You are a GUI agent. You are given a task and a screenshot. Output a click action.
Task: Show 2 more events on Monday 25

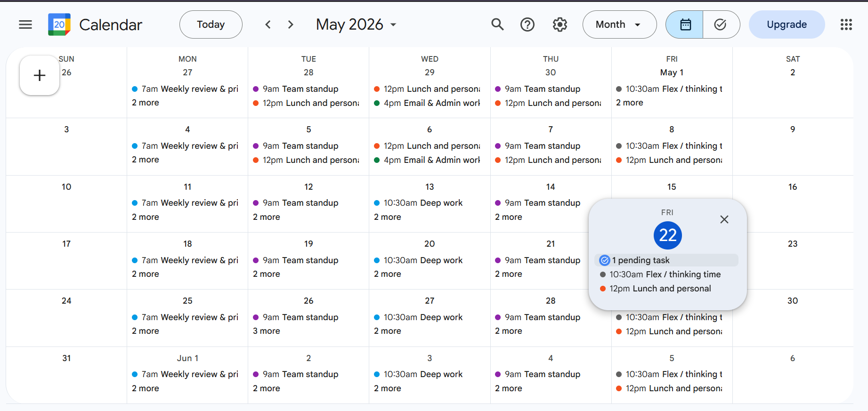[146, 331]
